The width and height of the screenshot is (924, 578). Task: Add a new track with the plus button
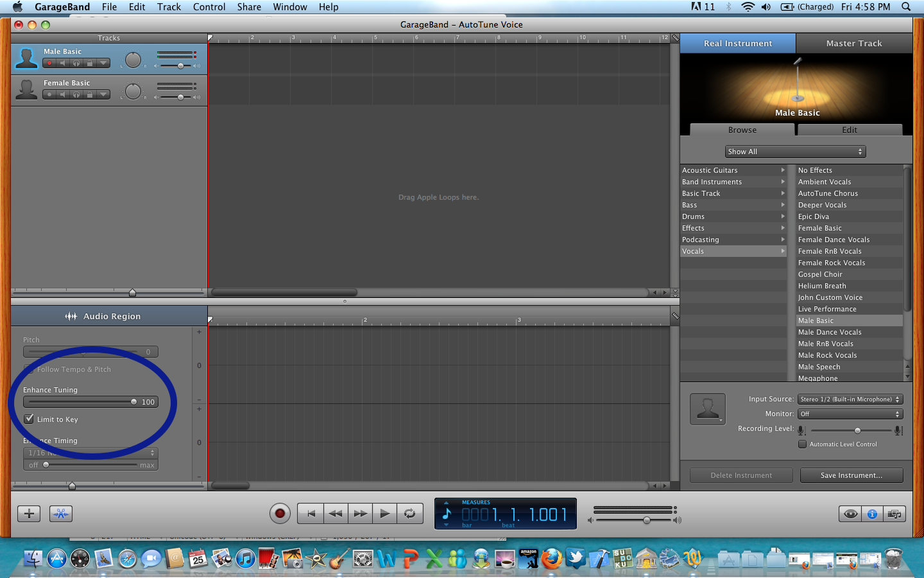pyautogui.click(x=29, y=513)
